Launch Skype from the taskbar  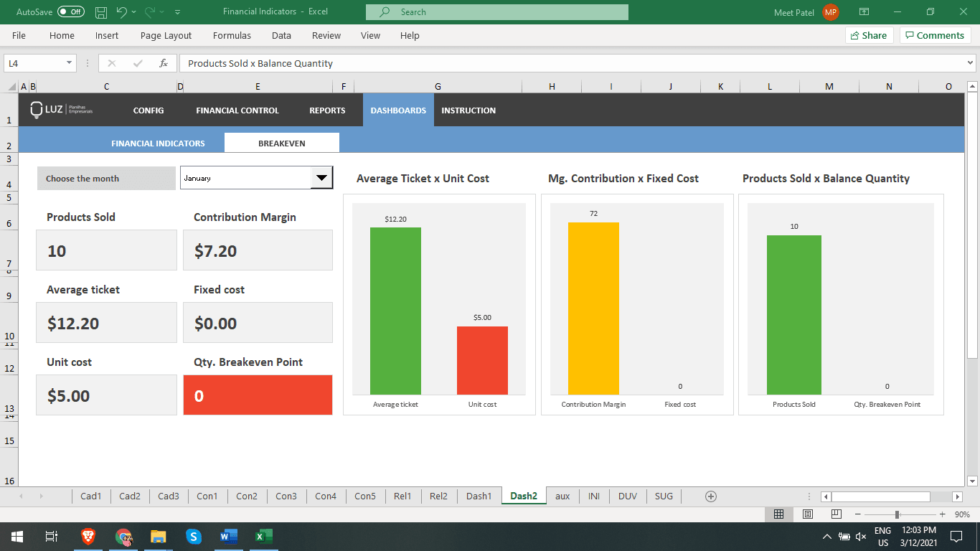pyautogui.click(x=194, y=536)
